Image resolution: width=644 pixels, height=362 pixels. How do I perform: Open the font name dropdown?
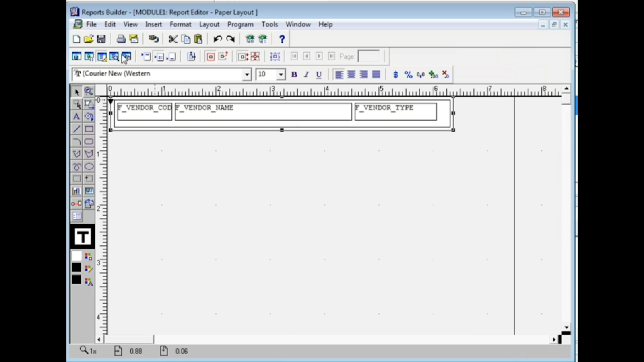pos(247,74)
